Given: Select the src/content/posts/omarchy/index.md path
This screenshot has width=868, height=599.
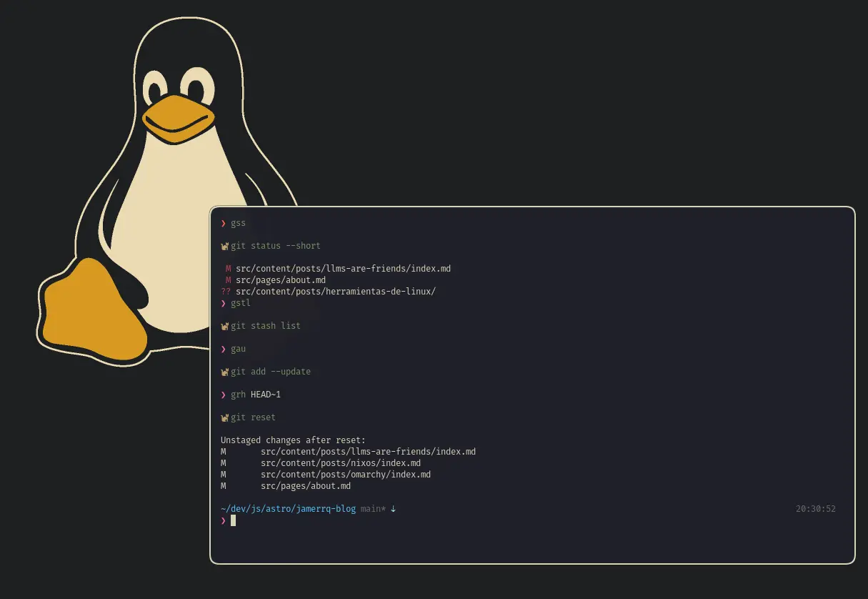Looking at the screenshot, I should point(346,474).
